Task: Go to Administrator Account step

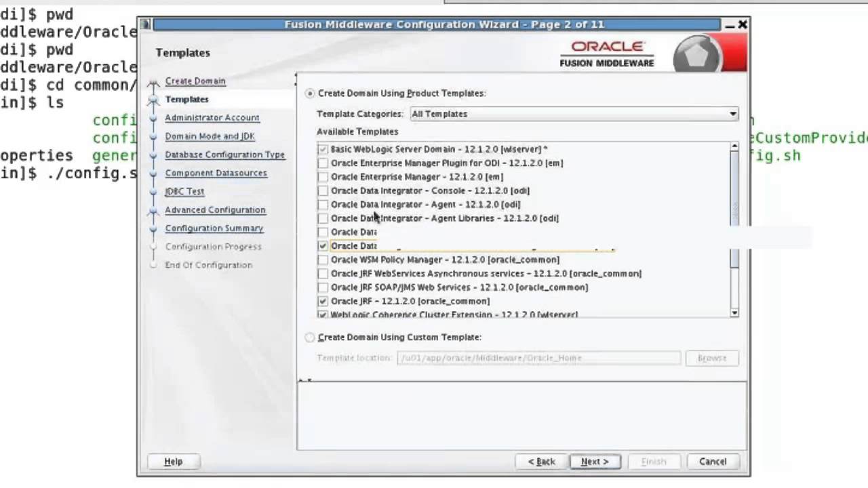Action: point(212,118)
